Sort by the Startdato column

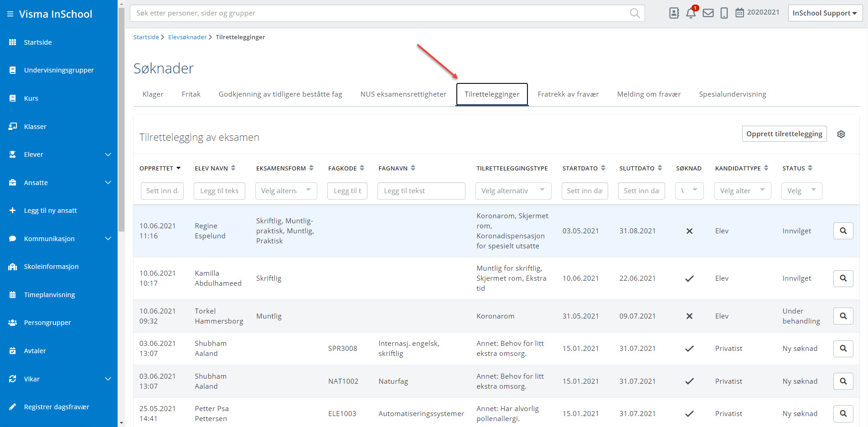(584, 168)
